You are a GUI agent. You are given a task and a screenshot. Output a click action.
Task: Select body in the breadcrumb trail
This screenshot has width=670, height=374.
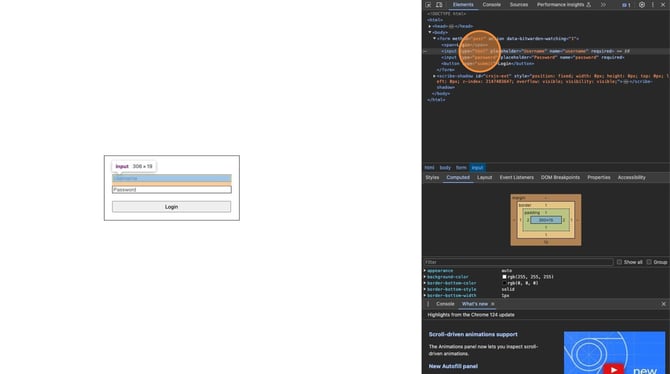click(x=445, y=168)
